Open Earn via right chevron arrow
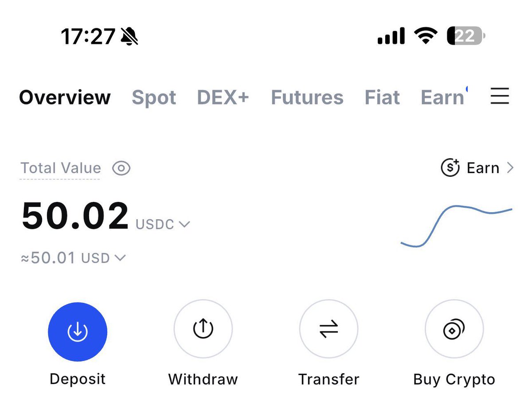 [x=510, y=168]
